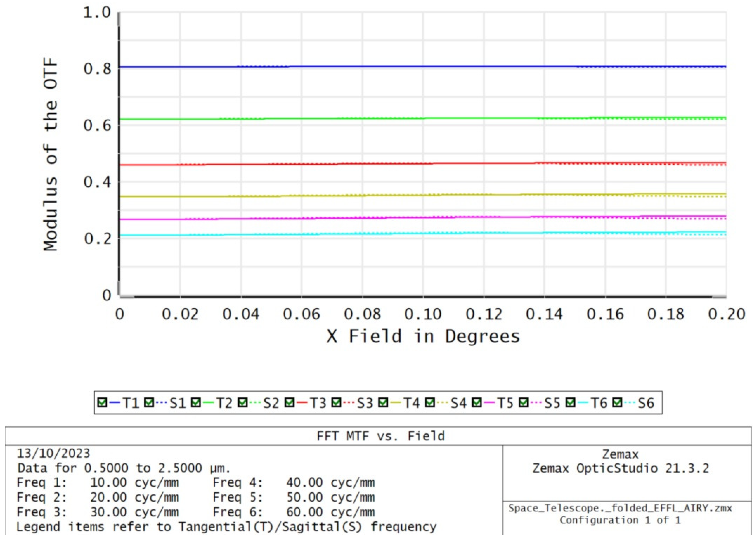Hide the S2 dotted green curve checkbox
756x544 pixels.
pyautogui.click(x=243, y=403)
